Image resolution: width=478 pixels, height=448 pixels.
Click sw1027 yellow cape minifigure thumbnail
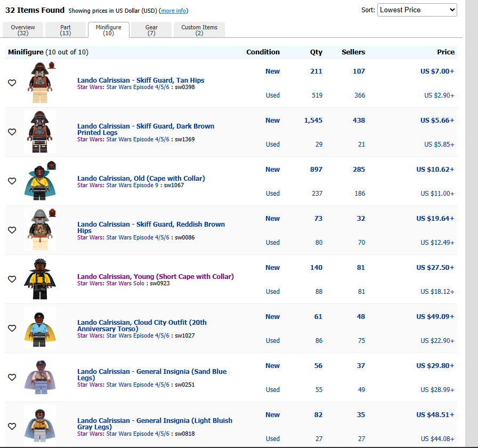[x=40, y=328]
